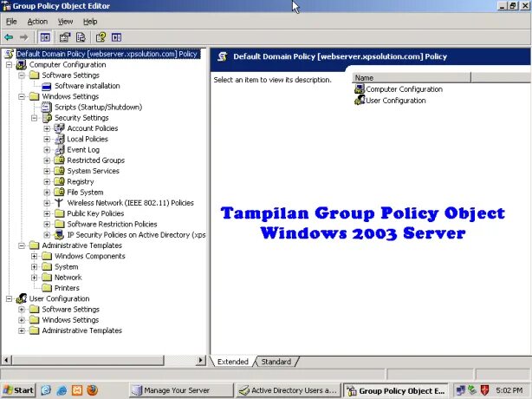Image resolution: width=532 pixels, height=399 pixels.
Task: Open the Properties toolbar icon
Action: coord(65,37)
